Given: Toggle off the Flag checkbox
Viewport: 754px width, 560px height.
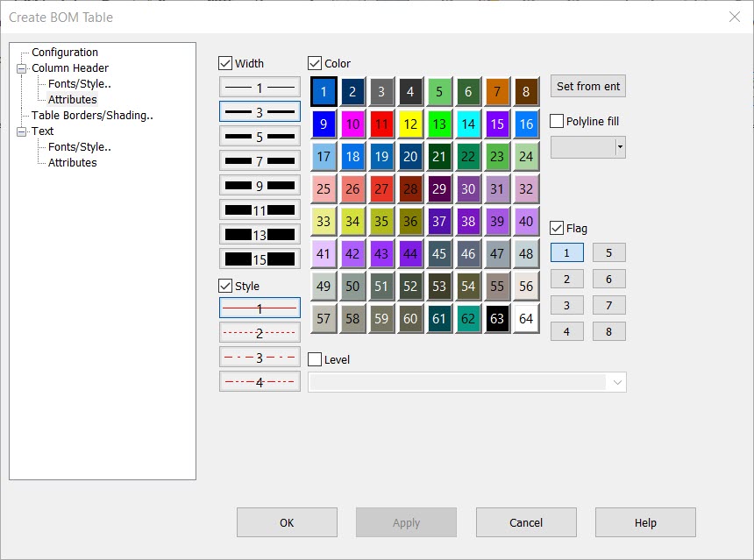Looking at the screenshot, I should (558, 228).
